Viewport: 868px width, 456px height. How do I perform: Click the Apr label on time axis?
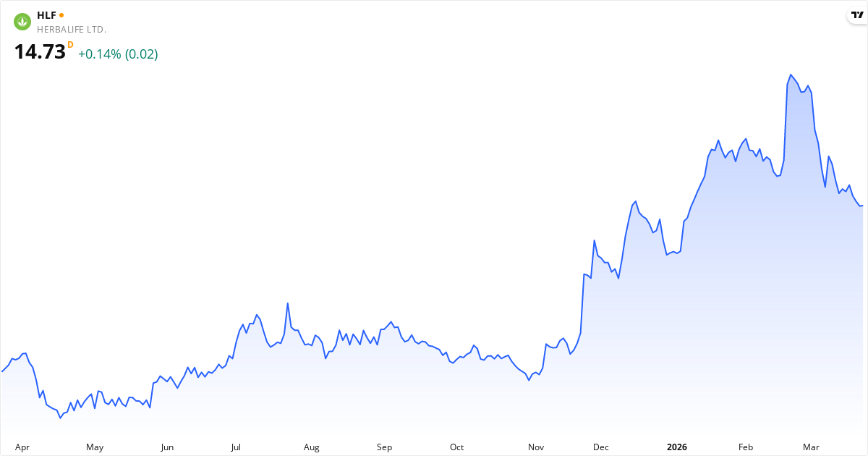click(22, 447)
